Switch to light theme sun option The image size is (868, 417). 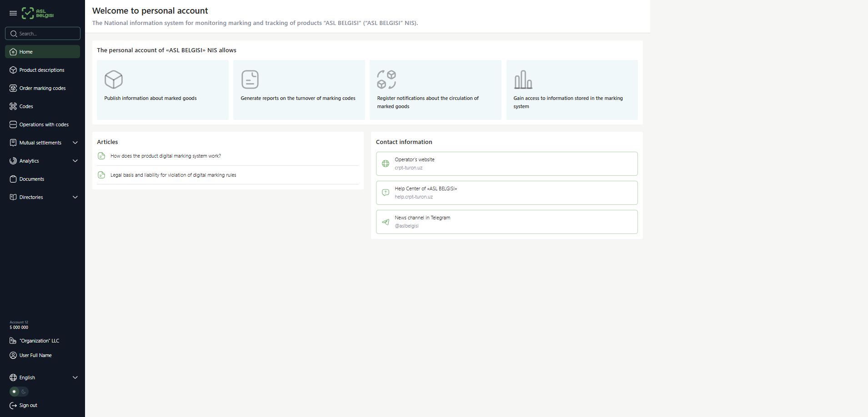15,392
